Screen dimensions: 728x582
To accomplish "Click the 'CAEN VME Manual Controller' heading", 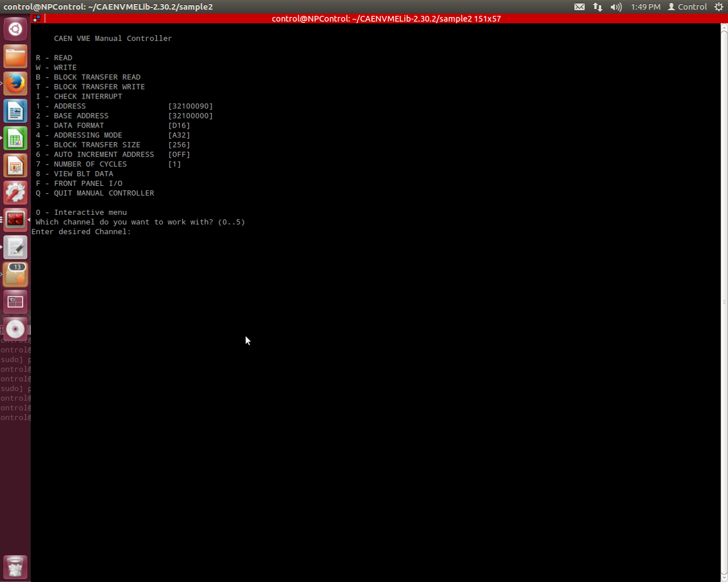I will tap(113, 39).
